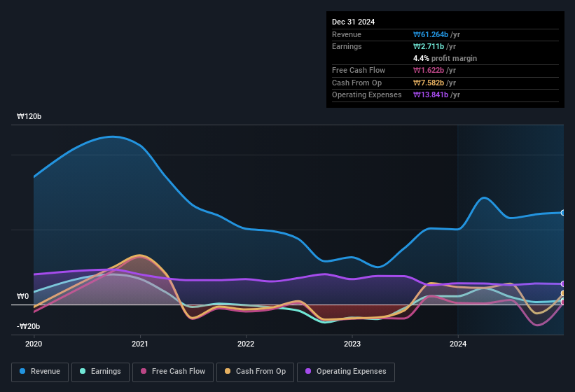575x392 pixels.
Task: Click the ₩13.841b operating expenses value
Action: click(x=431, y=95)
